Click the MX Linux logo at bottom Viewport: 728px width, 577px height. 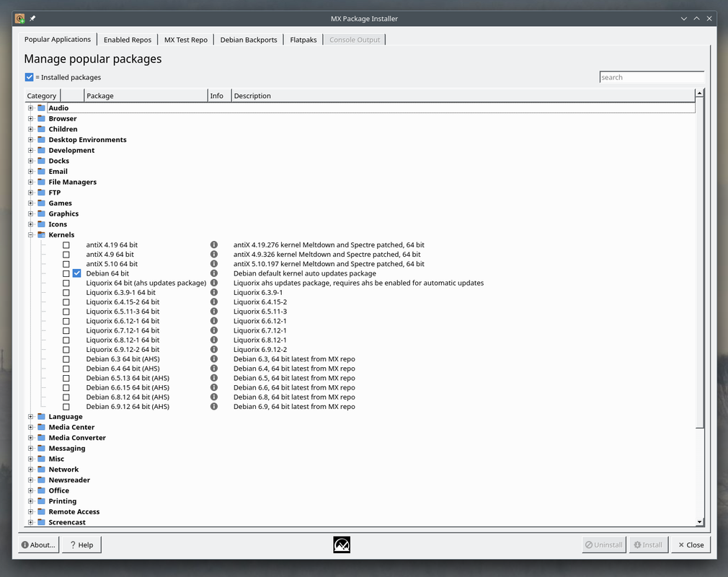(342, 545)
